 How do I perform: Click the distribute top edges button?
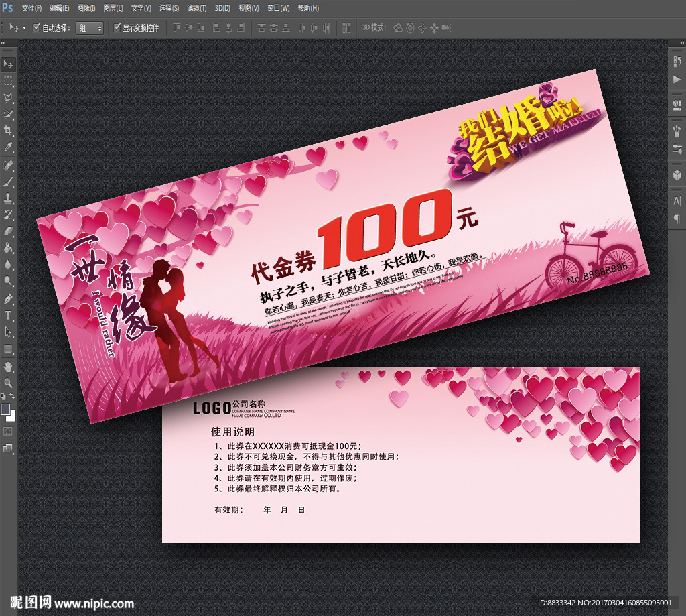261,28
